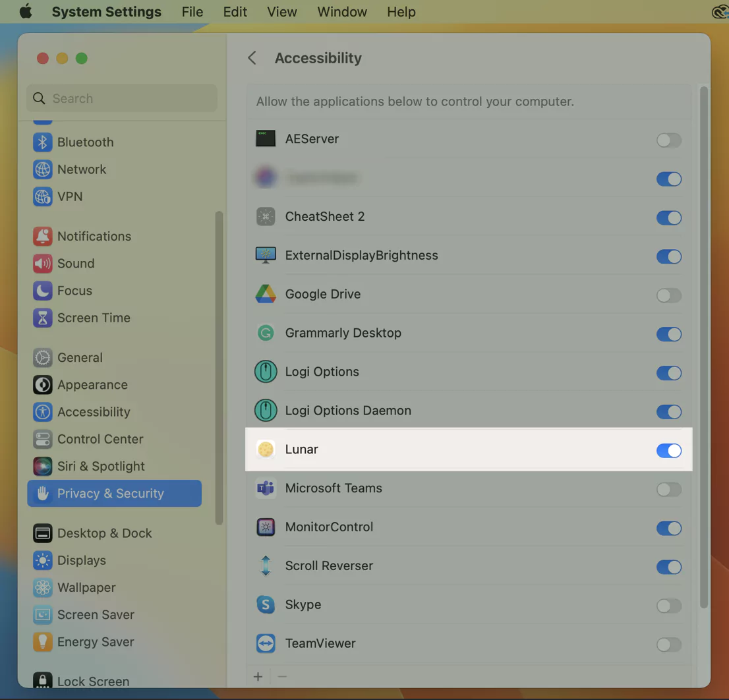Click the CheatSheet 2 app icon
The image size is (729, 700).
point(266,217)
